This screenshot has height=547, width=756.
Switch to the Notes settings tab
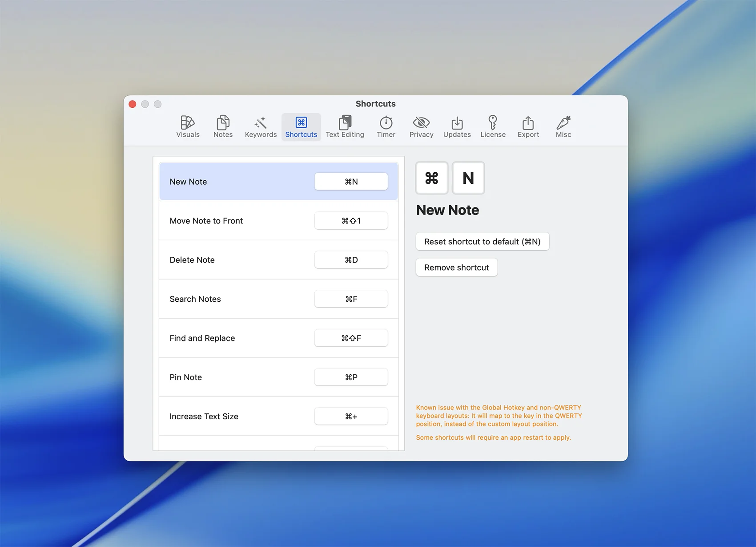(x=223, y=127)
